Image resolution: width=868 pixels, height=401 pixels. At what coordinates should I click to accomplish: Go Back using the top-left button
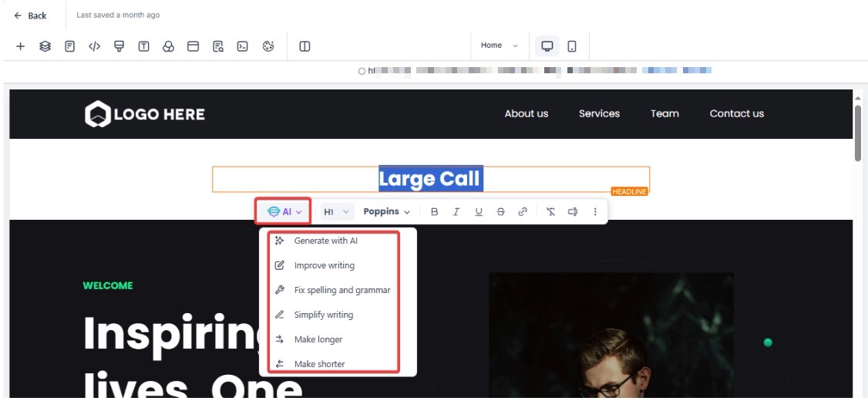31,15
